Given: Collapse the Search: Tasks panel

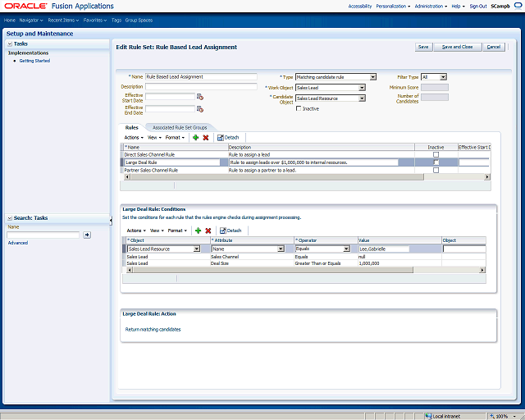Looking at the screenshot, I should tap(10, 218).
